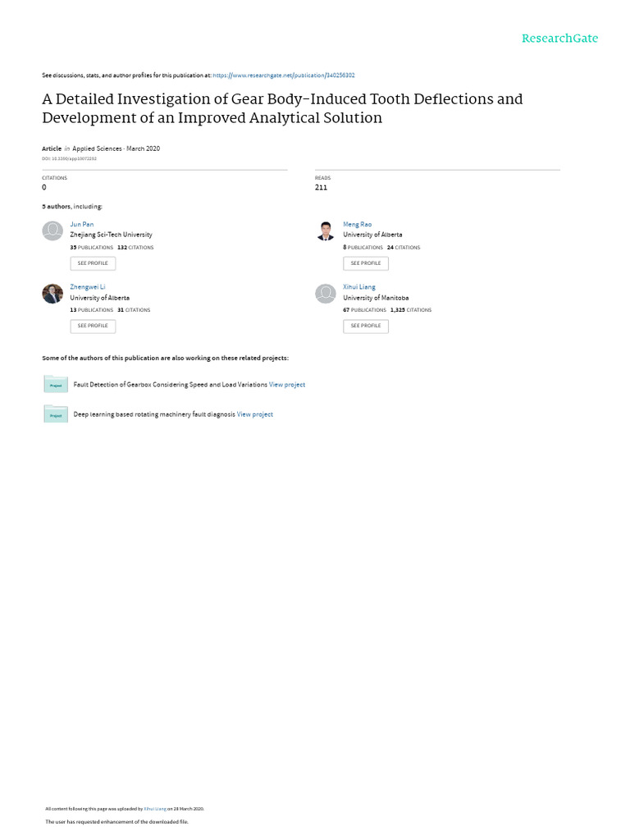Click Meng Rao's profile photo
Screen dimensions: 630x840
click(326, 231)
